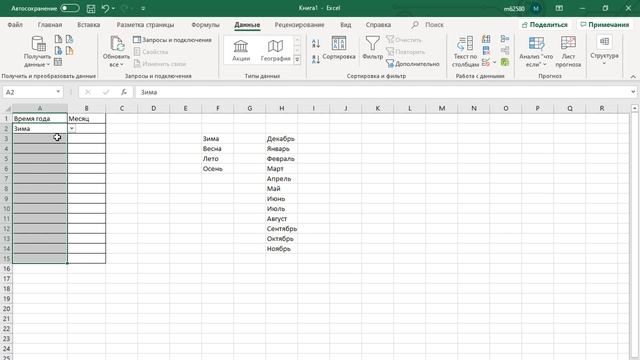Click the user account avatar
640x360 pixels.
536,8
